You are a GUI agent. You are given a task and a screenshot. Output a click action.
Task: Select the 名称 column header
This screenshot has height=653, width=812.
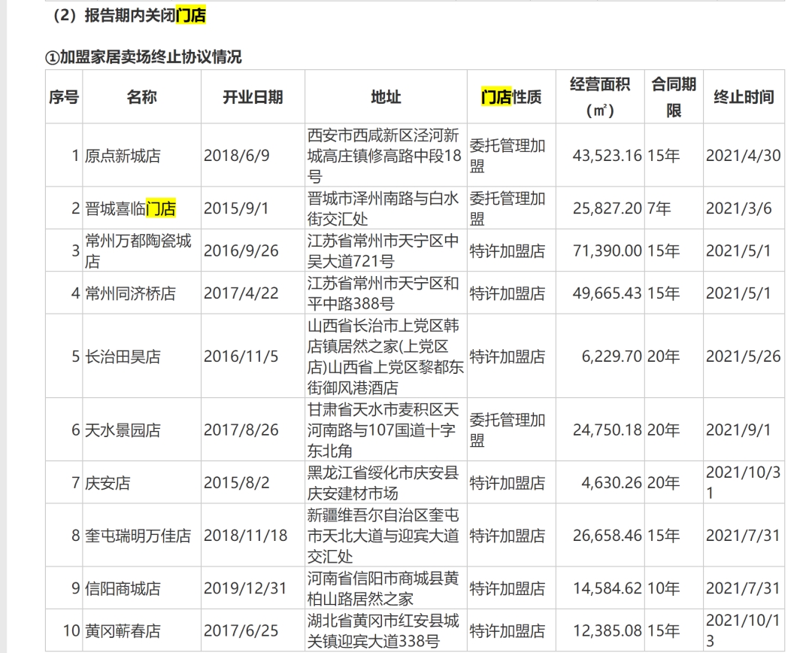coord(141,97)
